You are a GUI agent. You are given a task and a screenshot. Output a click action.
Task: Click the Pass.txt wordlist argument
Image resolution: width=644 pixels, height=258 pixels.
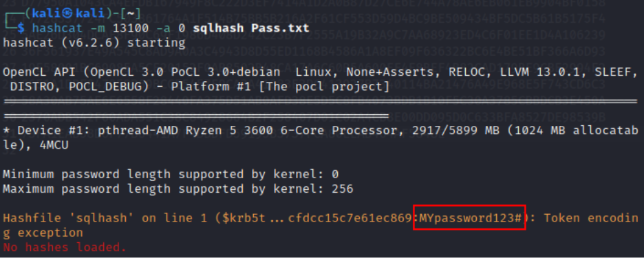(x=280, y=28)
